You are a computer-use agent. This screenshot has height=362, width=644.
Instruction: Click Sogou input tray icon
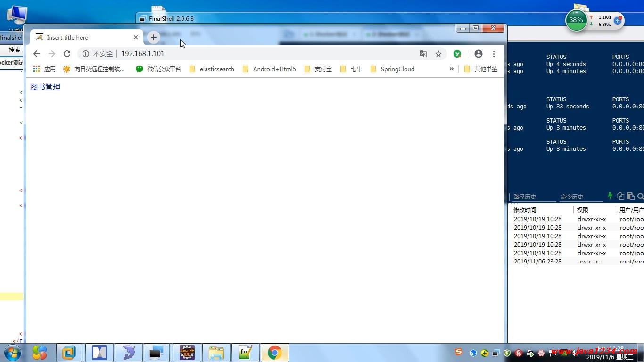(459, 352)
